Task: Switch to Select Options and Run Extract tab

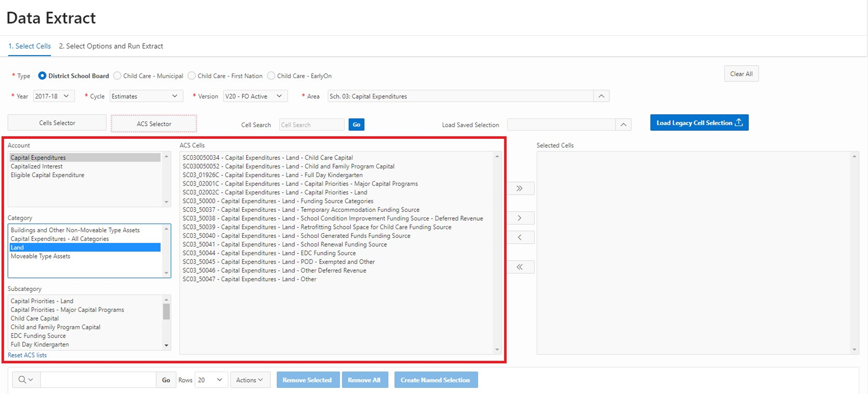Action: click(111, 46)
